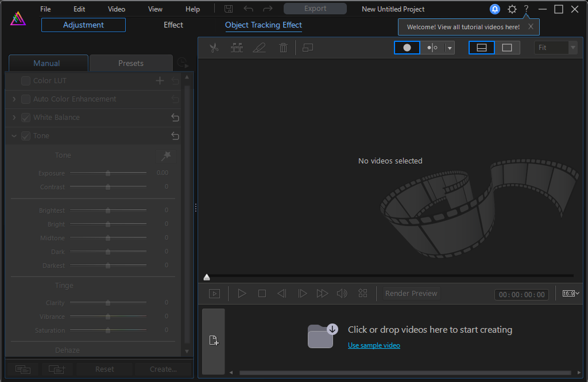Open the Fit zoom dropdown
This screenshot has width=588, height=382.
point(555,48)
